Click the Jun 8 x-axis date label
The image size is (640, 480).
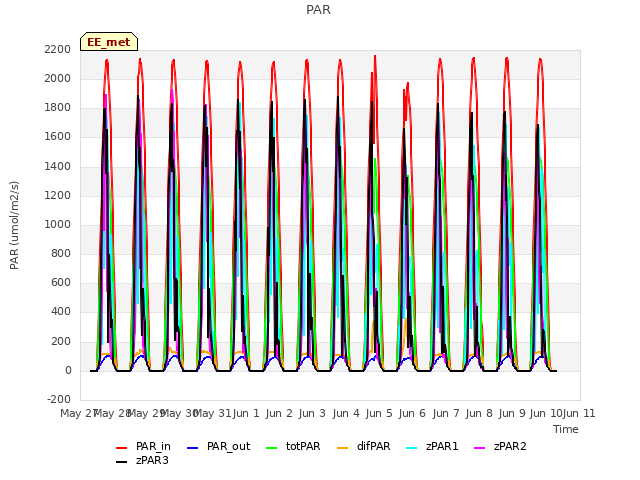(479, 413)
